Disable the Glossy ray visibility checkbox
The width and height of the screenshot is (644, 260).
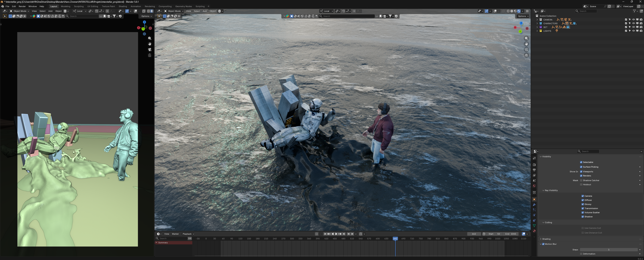coord(583,204)
